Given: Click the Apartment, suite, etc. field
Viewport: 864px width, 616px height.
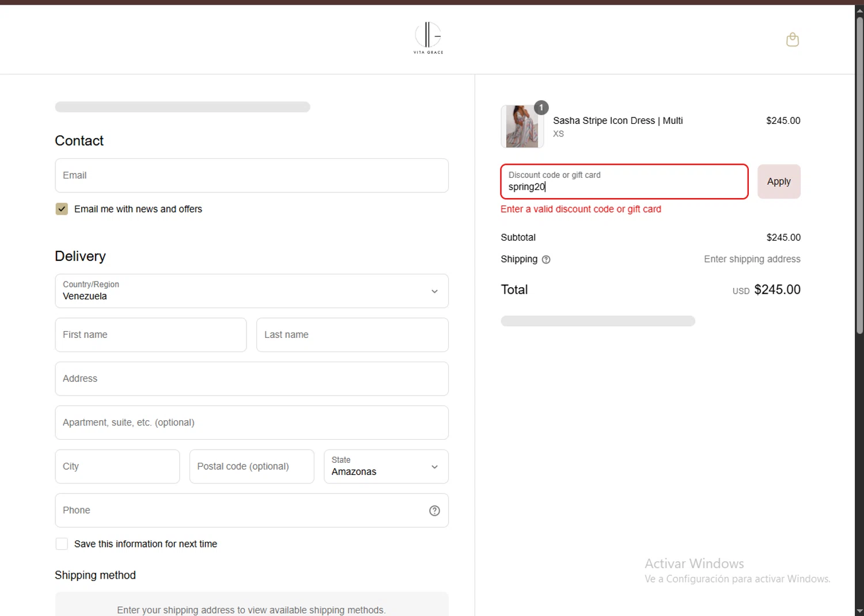Looking at the screenshot, I should (252, 423).
